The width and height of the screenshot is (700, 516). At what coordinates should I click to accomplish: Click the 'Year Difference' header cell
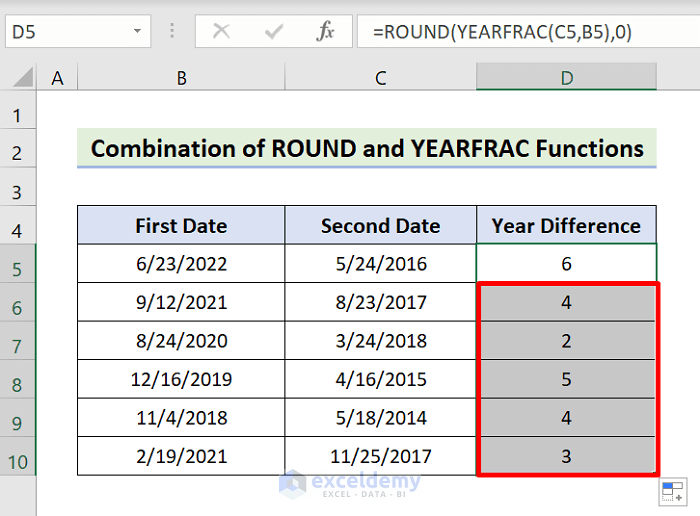coord(567,225)
